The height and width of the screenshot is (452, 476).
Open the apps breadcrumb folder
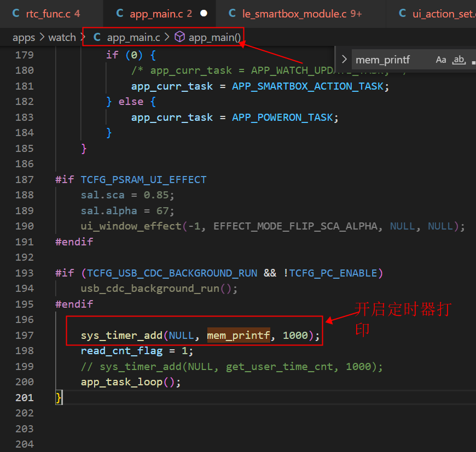click(x=24, y=38)
